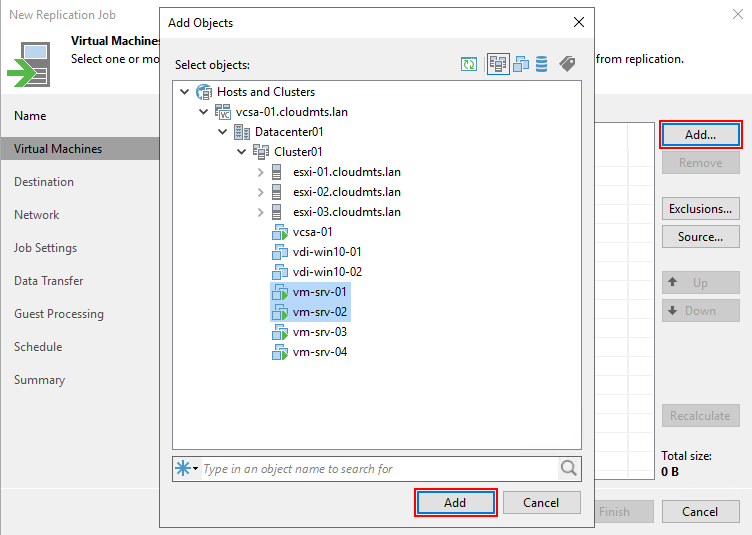Switch to Datastores view icon
This screenshot has width=752, height=535.
coord(542,65)
